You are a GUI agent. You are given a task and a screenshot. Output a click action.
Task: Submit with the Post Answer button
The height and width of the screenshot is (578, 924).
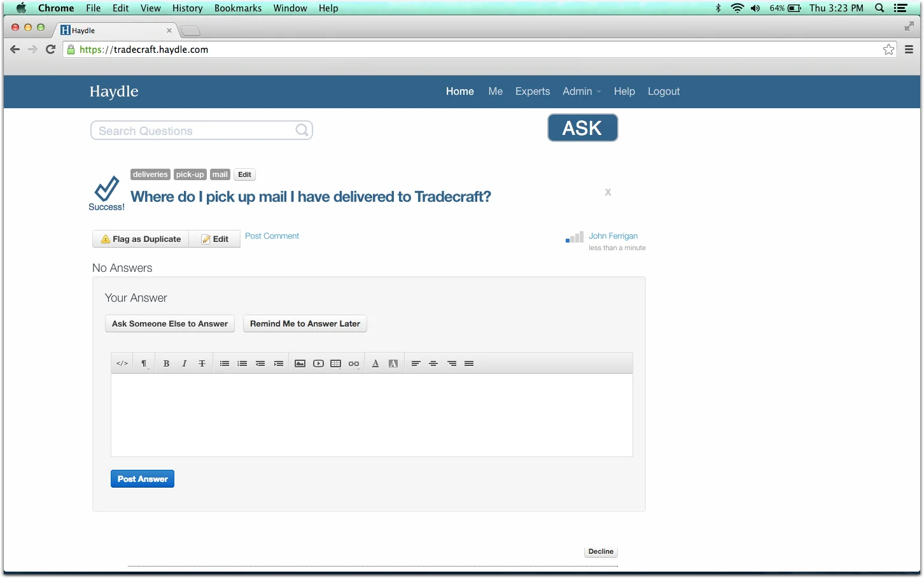pyautogui.click(x=143, y=479)
